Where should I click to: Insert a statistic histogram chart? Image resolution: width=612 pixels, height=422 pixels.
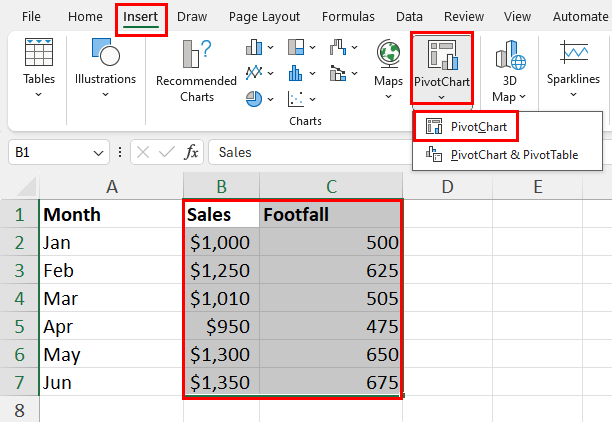296,73
